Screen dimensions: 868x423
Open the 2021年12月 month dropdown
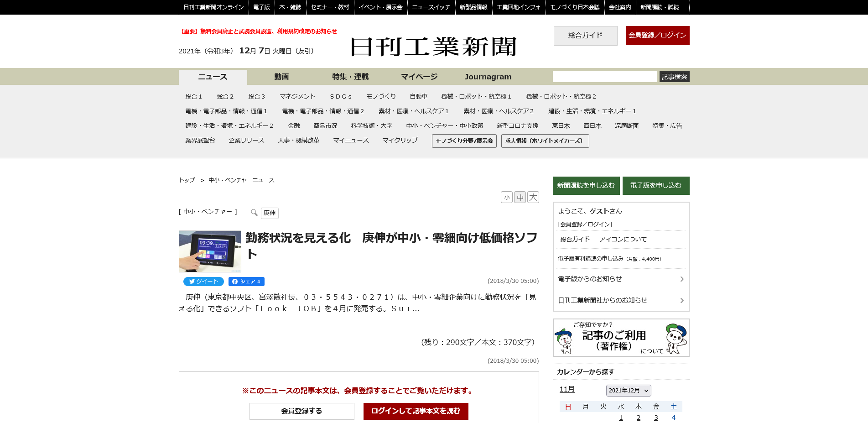click(628, 391)
